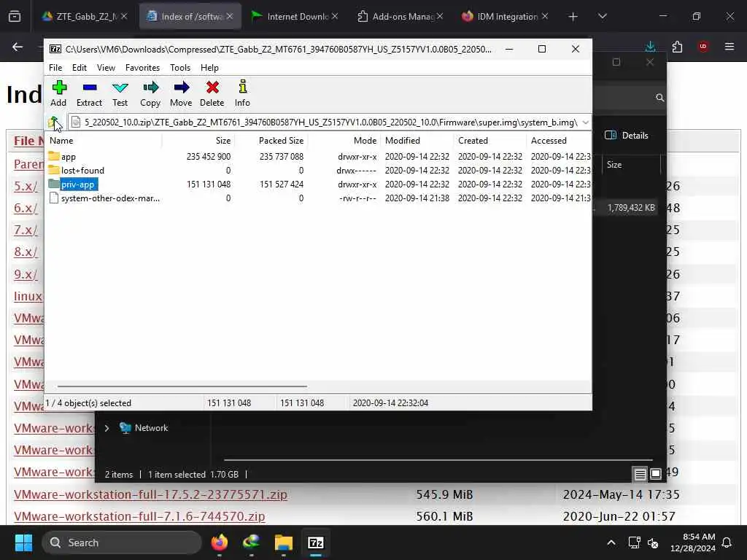Open the Edit menu

pos(79,68)
